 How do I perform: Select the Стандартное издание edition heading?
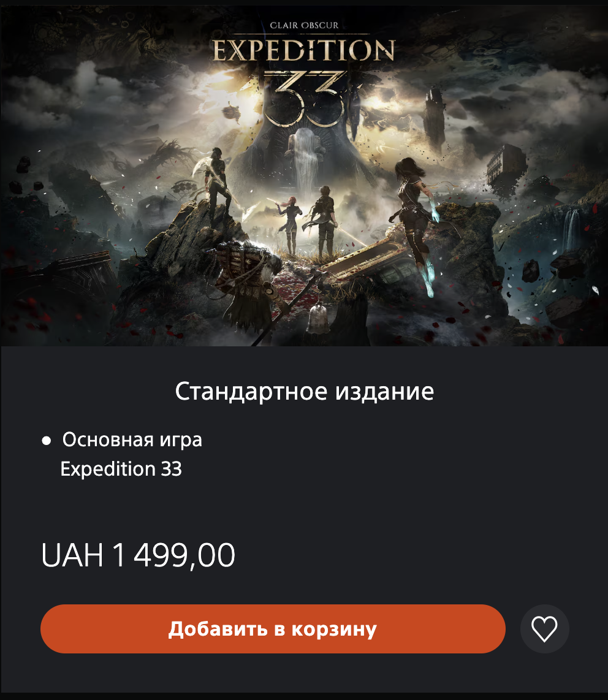pyautogui.click(x=304, y=392)
